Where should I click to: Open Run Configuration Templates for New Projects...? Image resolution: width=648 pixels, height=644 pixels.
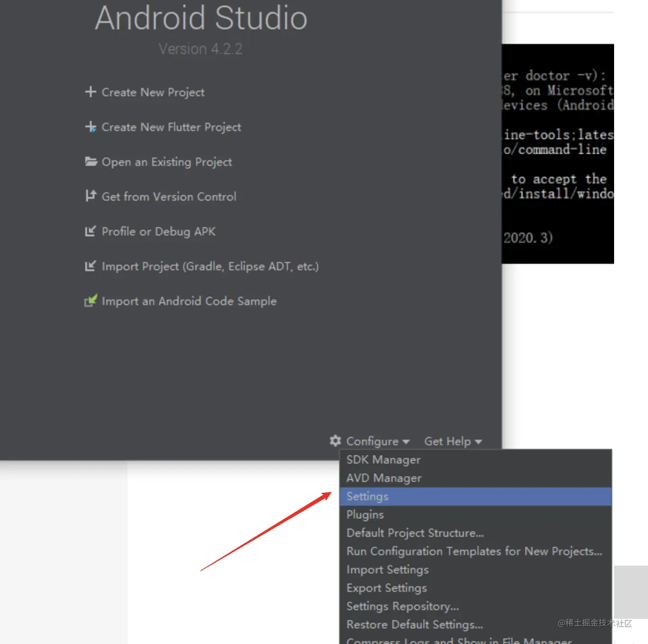(x=476, y=551)
